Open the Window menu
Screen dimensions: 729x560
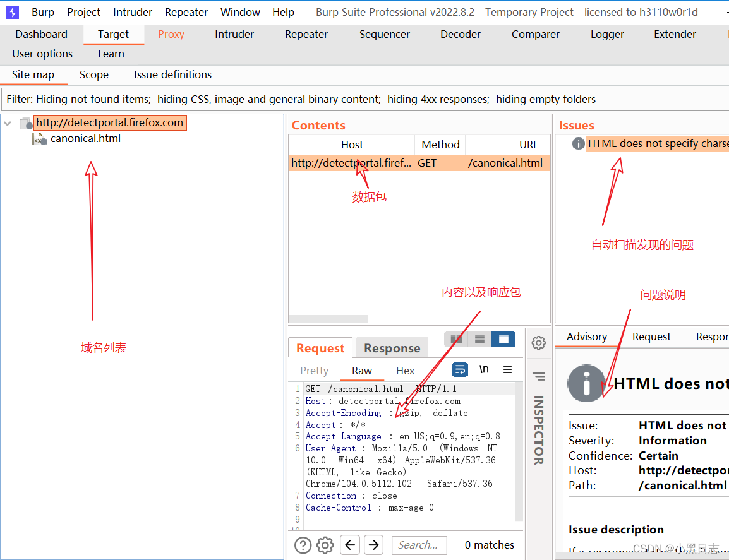click(x=240, y=12)
